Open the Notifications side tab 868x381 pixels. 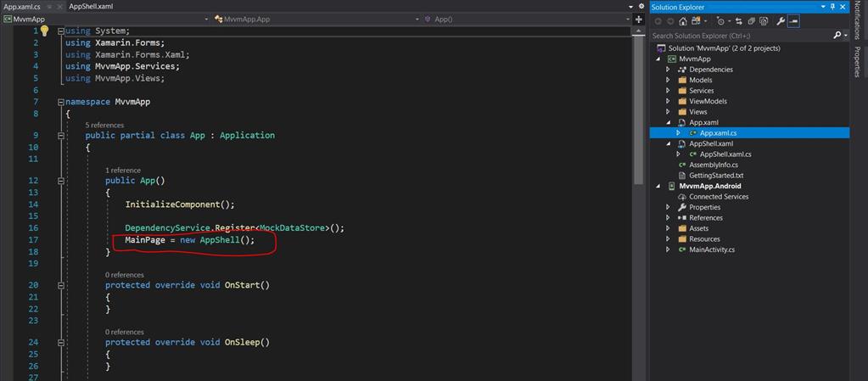point(856,21)
